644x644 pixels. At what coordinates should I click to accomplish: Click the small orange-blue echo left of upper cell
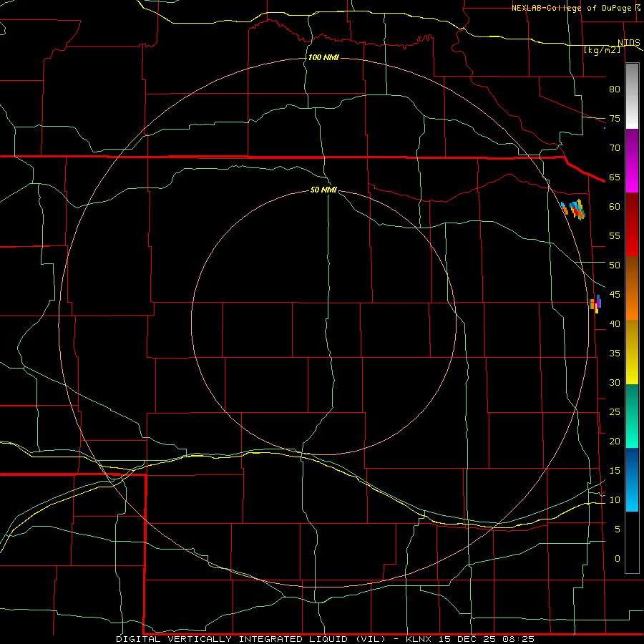[x=565, y=208]
